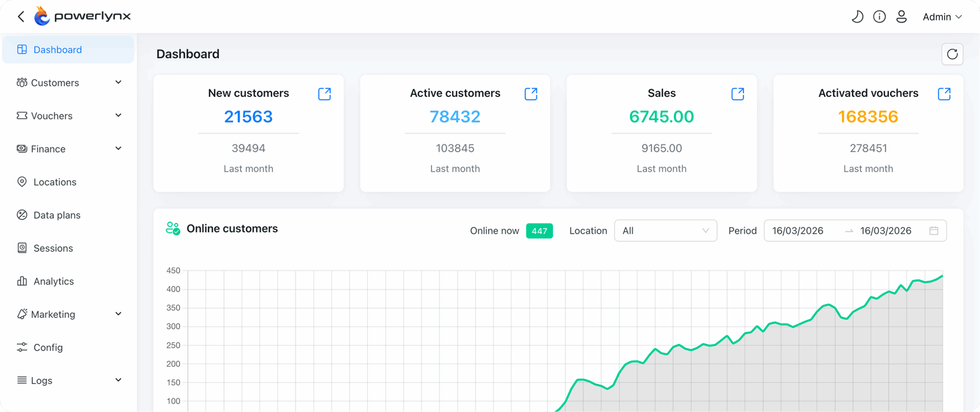Expand the Location filter dropdown

click(665, 231)
